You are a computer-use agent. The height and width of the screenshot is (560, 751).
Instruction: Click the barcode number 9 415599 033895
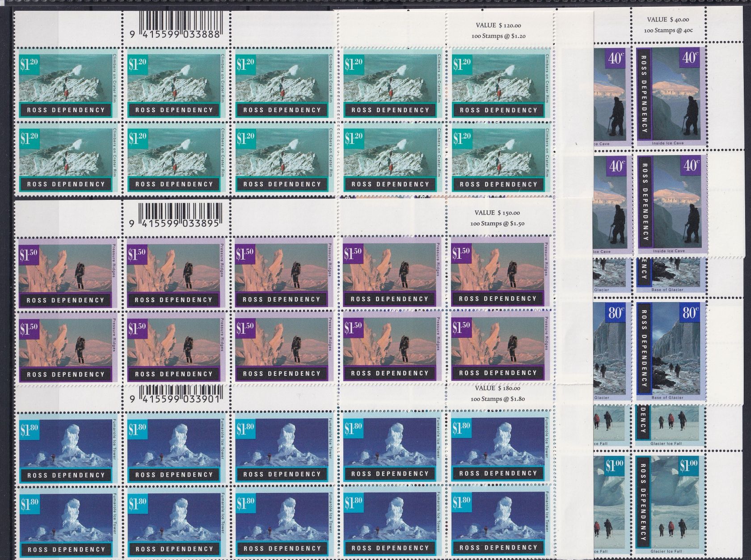(x=174, y=223)
